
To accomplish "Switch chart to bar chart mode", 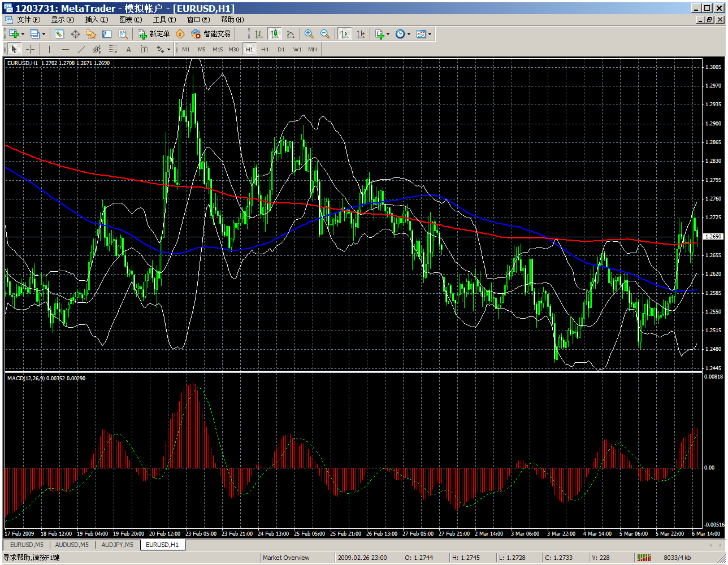I will [x=259, y=34].
